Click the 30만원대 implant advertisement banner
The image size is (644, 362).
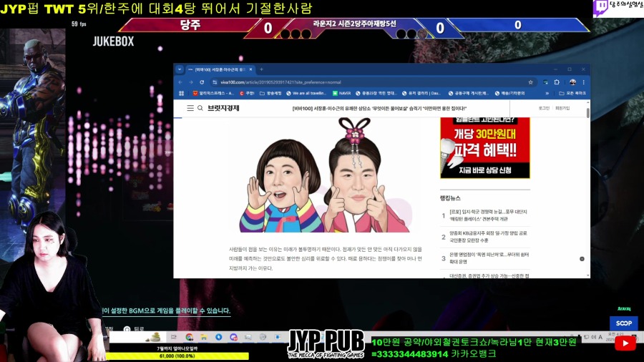coord(484,147)
